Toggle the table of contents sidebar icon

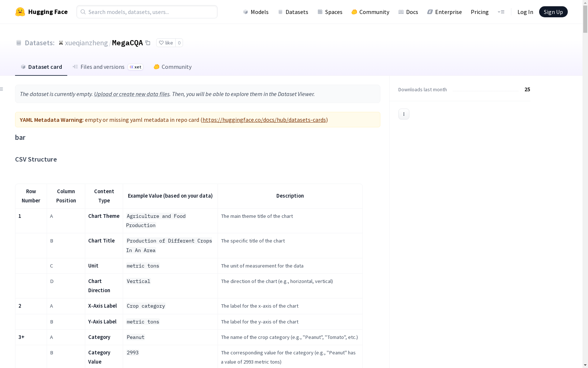(2, 89)
